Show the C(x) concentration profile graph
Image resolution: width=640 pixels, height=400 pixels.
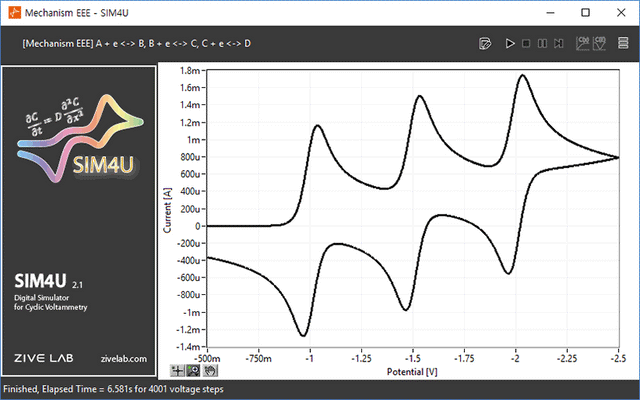pyautogui.click(x=581, y=43)
